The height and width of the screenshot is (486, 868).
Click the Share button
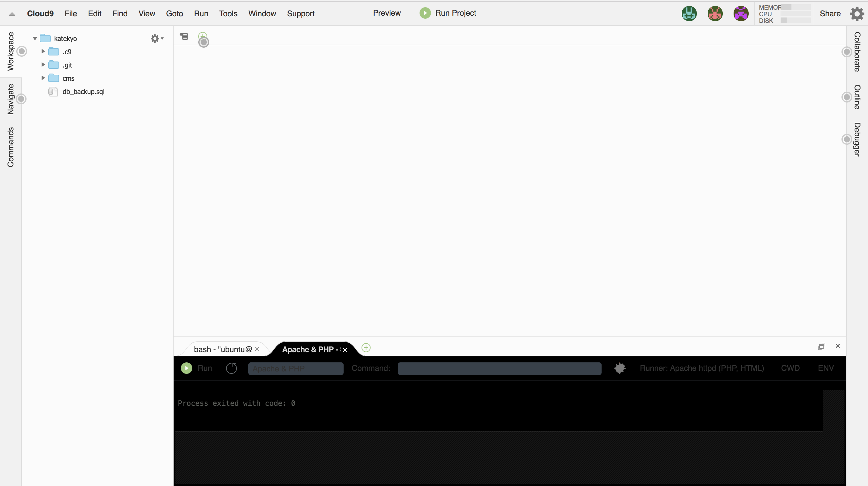[x=830, y=14]
